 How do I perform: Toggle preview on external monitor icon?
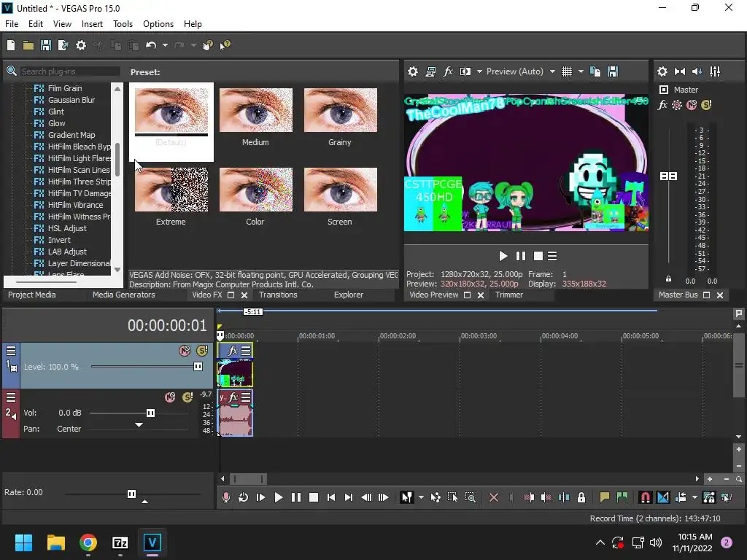[430, 71]
